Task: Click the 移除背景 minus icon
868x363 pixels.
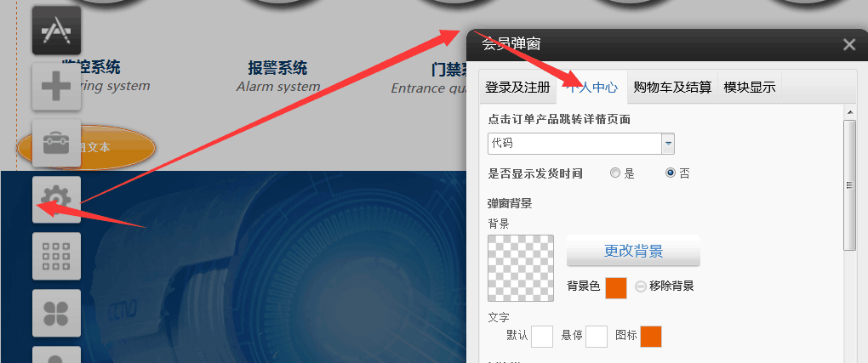Action: click(641, 286)
